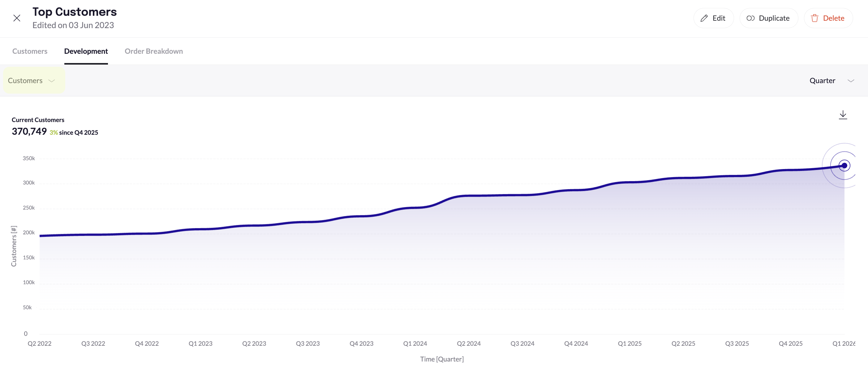Click the download chart icon

843,114
